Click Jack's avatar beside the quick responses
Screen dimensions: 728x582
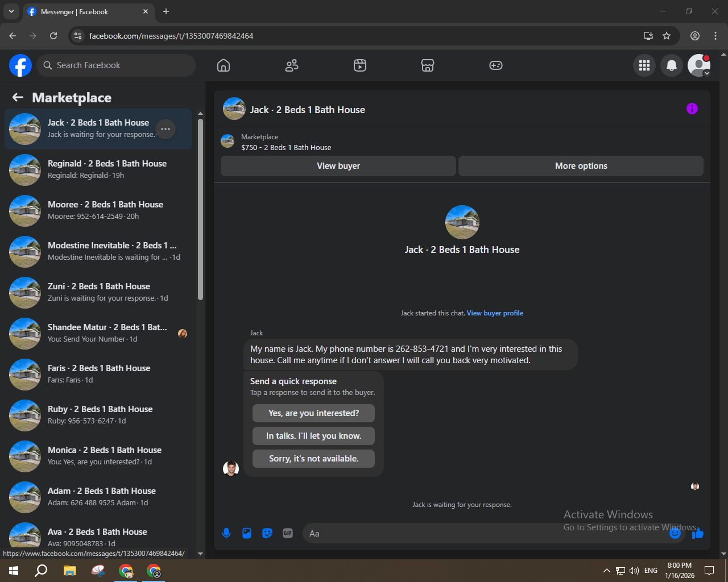coord(231,468)
